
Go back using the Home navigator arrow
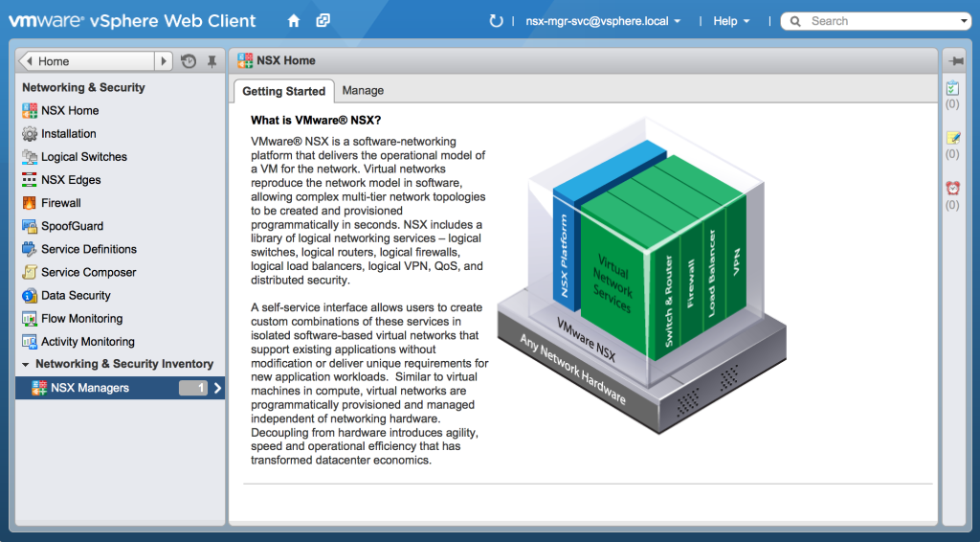click(x=28, y=61)
